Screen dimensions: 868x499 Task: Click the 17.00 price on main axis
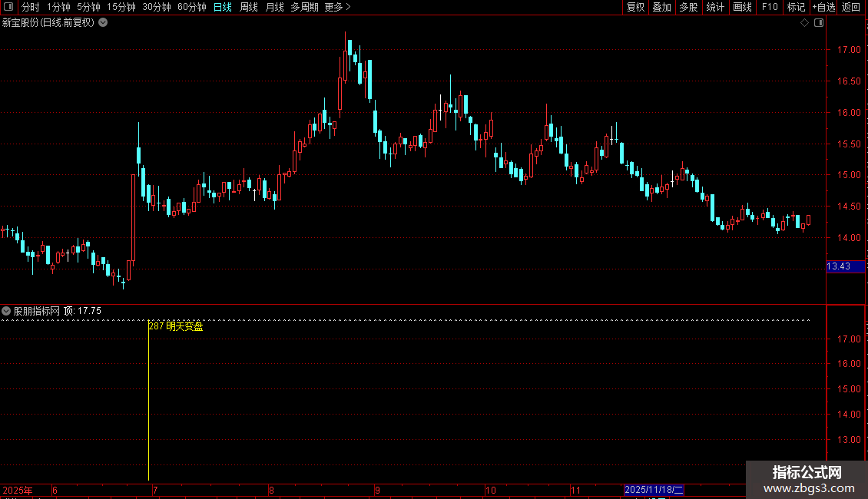849,50
